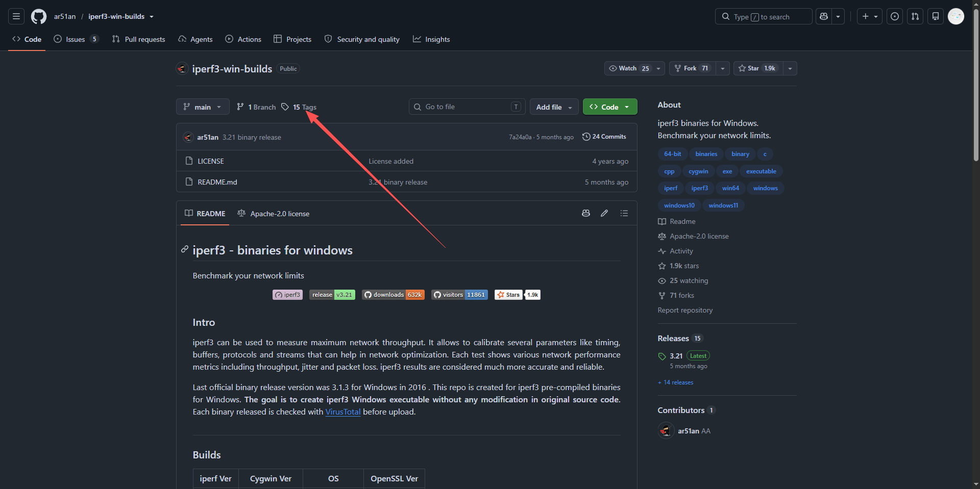Viewport: 980px width, 489px height.
Task: Click the release v3.21 badge
Action: [x=332, y=295]
